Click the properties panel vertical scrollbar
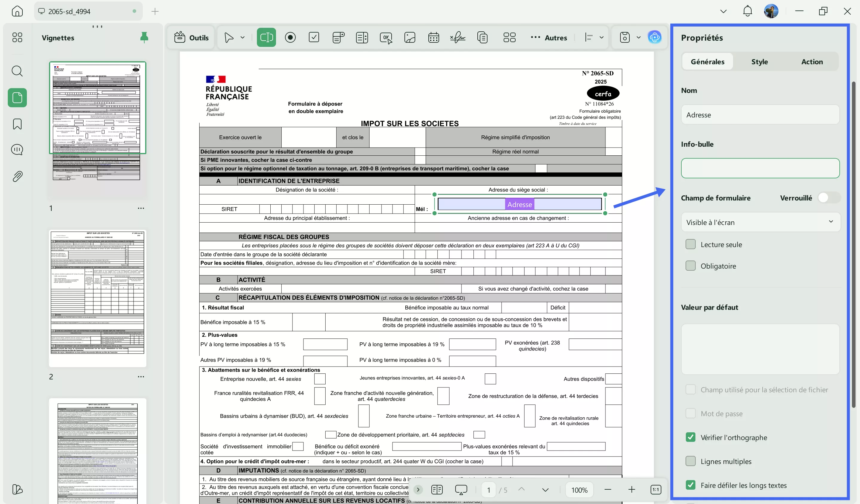 click(x=853, y=244)
